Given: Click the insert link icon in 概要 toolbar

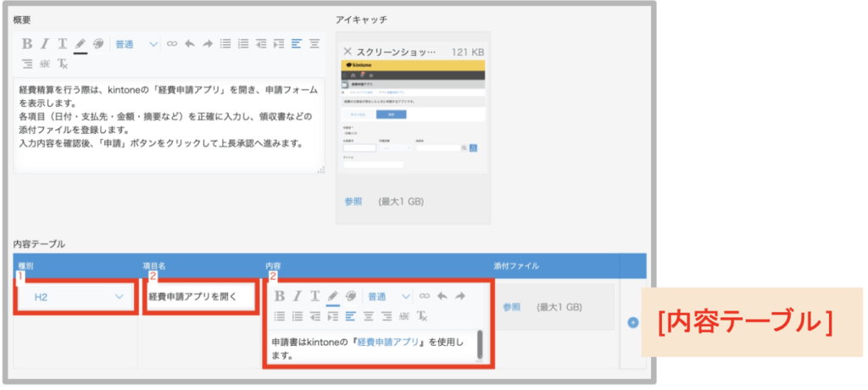Looking at the screenshot, I should click(172, 44).
